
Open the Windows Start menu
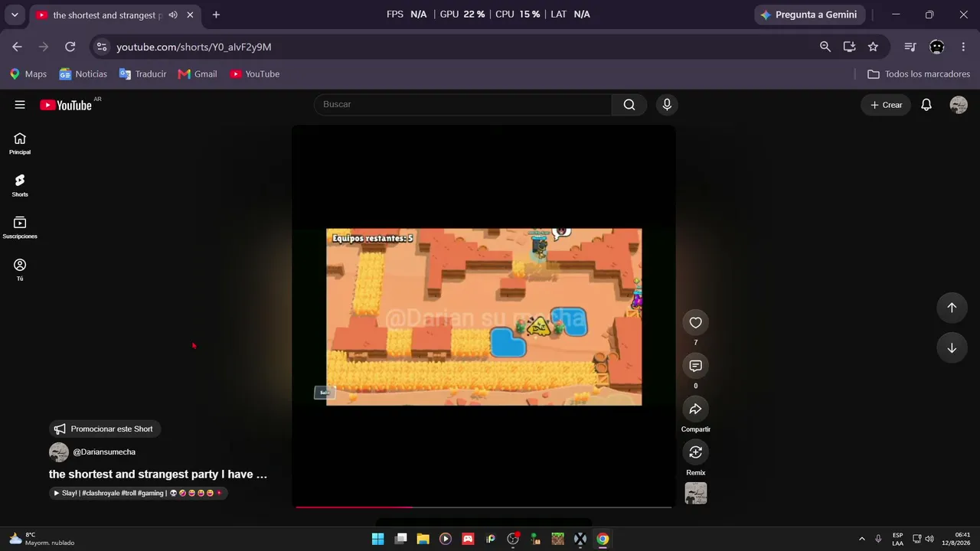pyautogui.click(x=377, y=539)
